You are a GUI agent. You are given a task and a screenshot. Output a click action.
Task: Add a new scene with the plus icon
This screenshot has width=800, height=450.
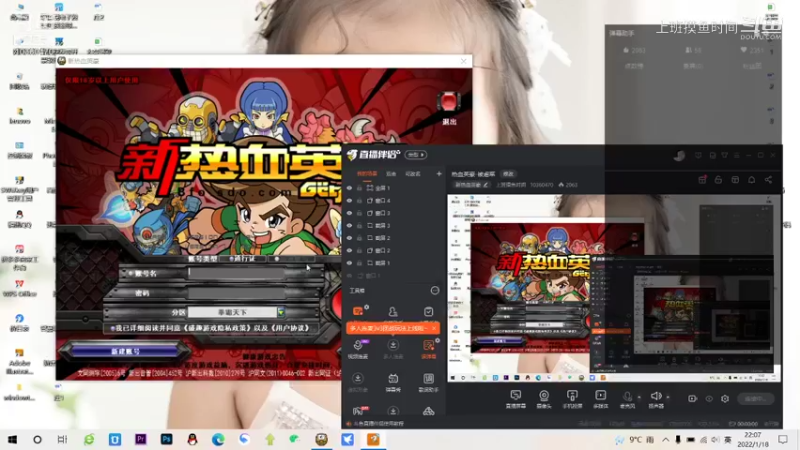(439, 174)
